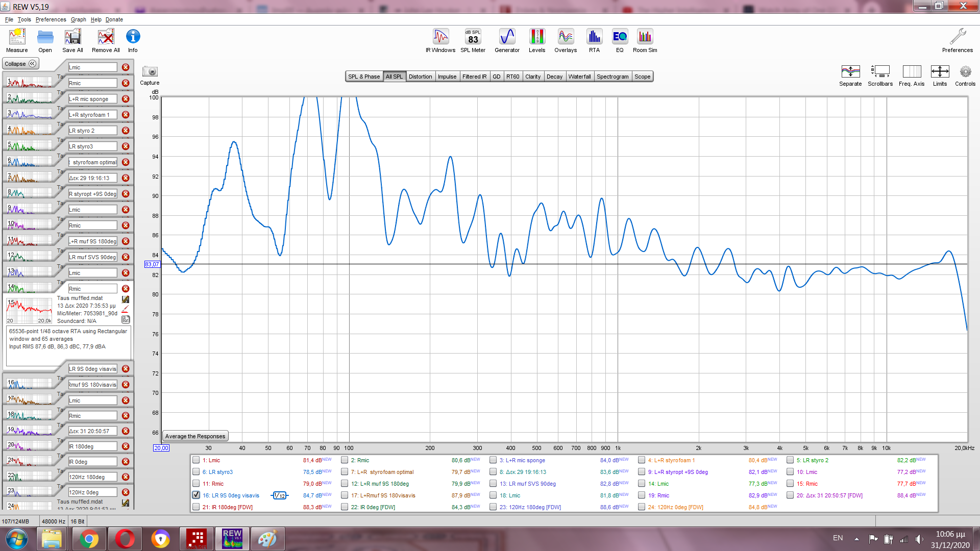This screenshot has width=980, height=551.
Task: Check the 13: LR muf SVS 90deg trace
Action: pos(493,483)
